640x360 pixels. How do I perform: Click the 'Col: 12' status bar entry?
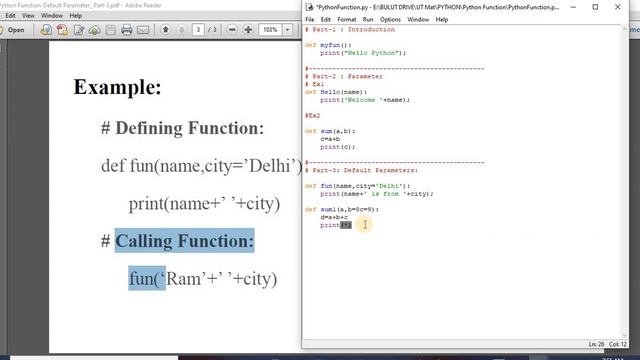618,344
